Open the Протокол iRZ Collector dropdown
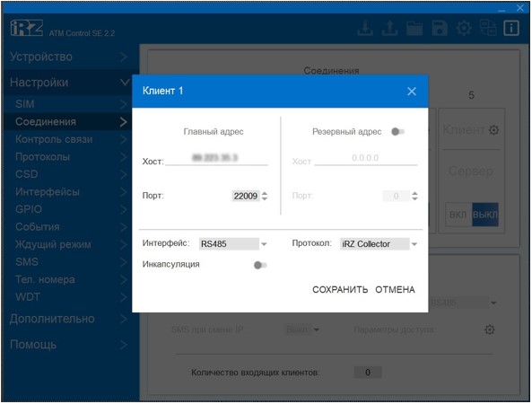This screenshot has width=532, height=404. (x=379, y=244)
